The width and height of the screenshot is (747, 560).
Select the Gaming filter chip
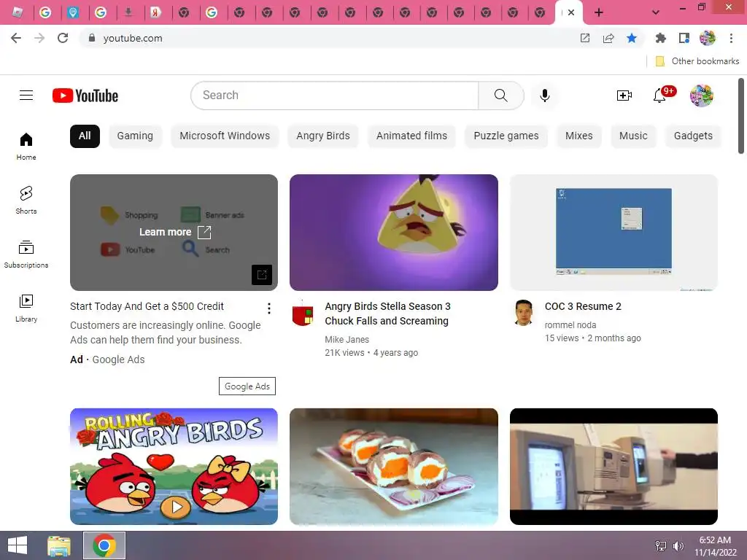pos(135,136)
